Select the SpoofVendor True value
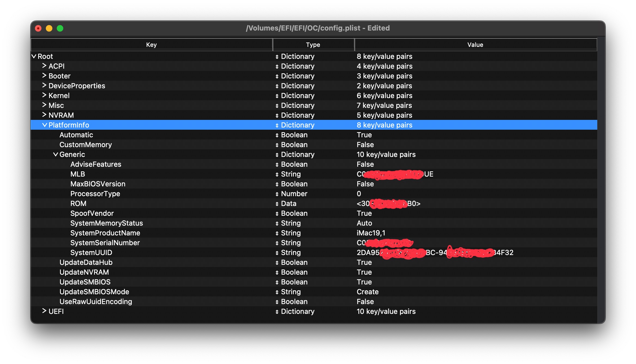Screen dimensions: 636x364 point(364,213)
